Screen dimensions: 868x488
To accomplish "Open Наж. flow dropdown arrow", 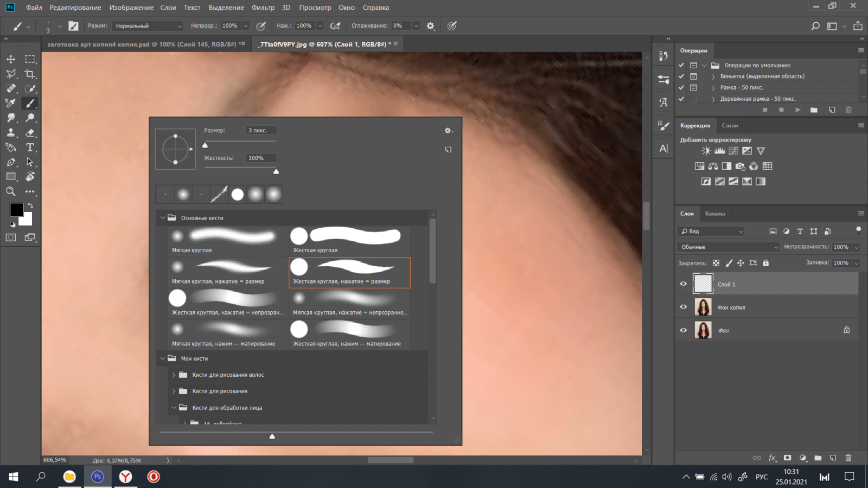I will point(320,26).
